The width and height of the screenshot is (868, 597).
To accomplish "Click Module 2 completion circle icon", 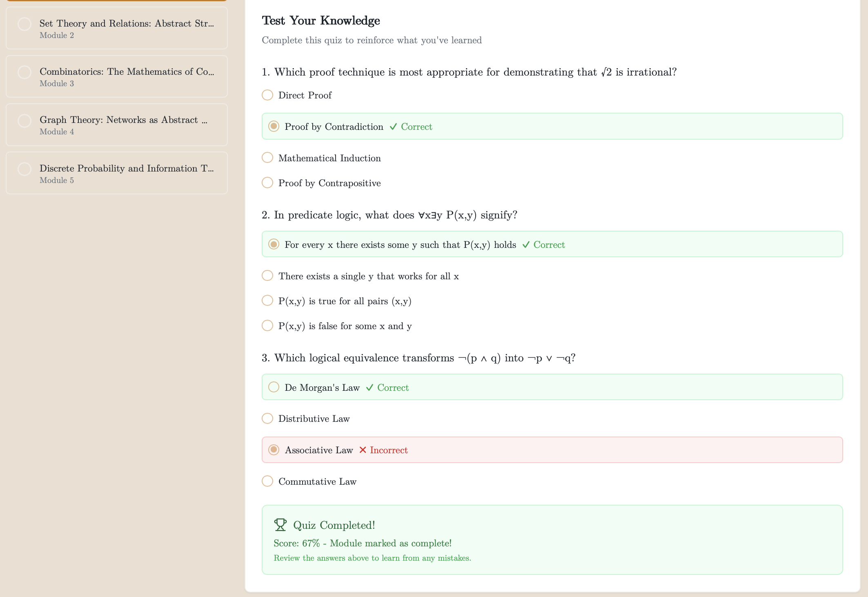I will tap(24, 24).
